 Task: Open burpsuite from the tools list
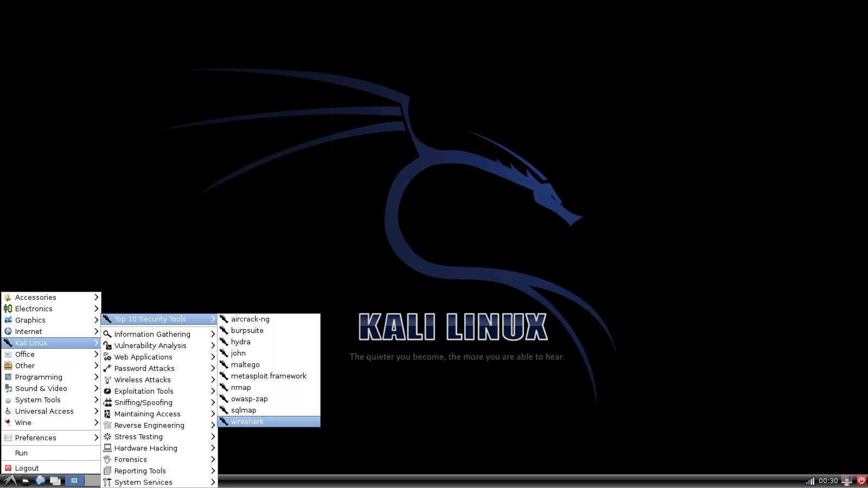(x=269, y=330)
